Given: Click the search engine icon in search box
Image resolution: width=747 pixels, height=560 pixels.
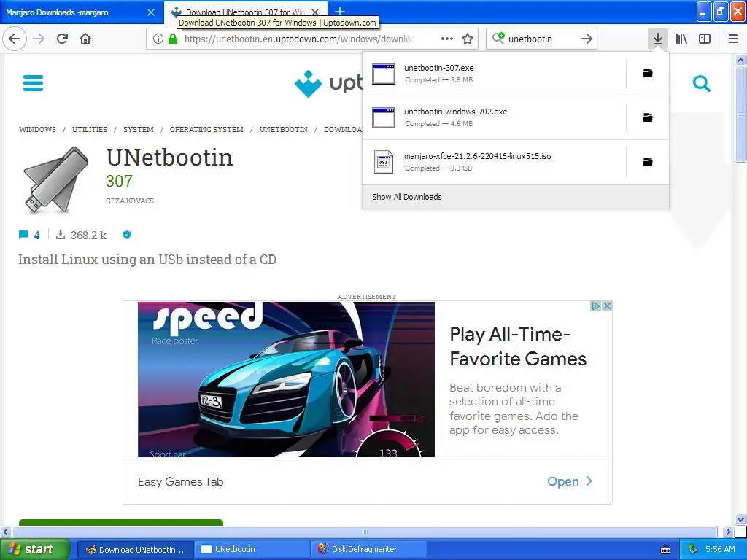Looking at the screenshot, I should pos(498,38).
